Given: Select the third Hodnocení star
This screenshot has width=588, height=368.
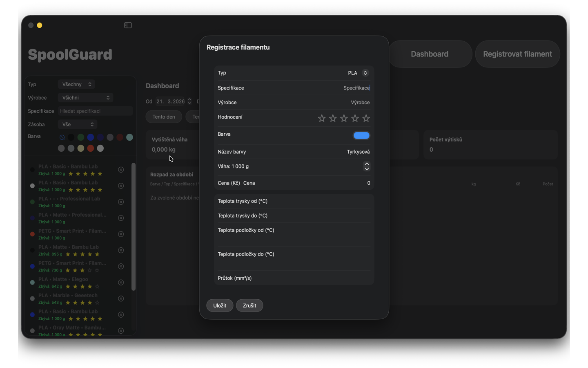Looking at the screenshot, I should [x=344, y=118].
